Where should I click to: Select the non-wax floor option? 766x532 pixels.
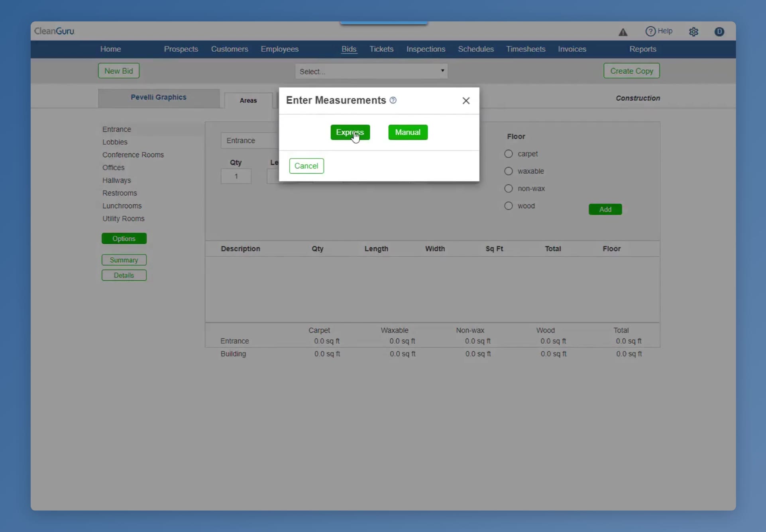[x=508, y=188]
